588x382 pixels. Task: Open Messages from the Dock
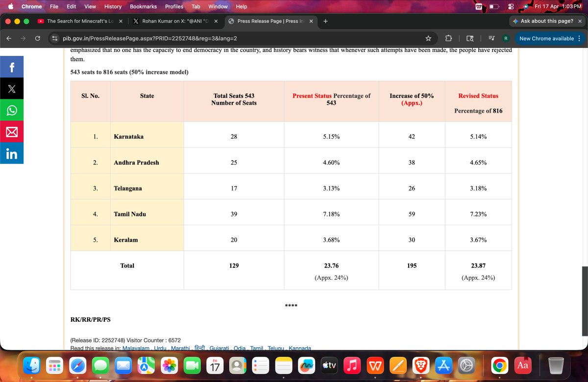point(100,365)
